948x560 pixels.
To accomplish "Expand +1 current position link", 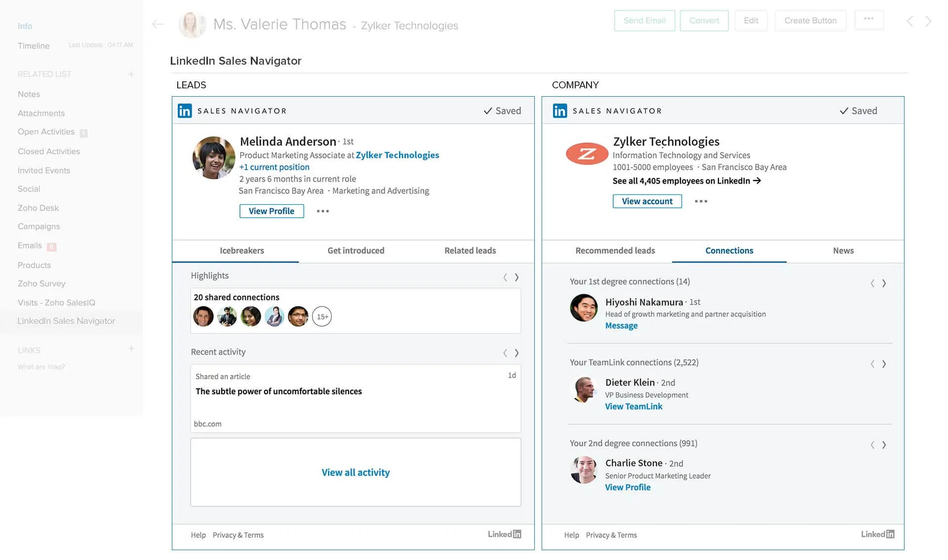I will click(275, 167).
